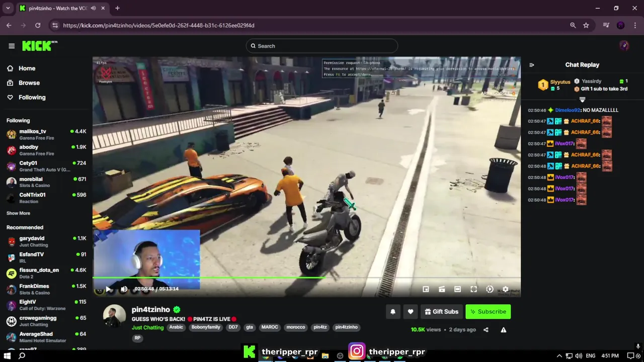Open the Windows Start menu
Viewport: 644px width, 362px height.
coord(8,355)
